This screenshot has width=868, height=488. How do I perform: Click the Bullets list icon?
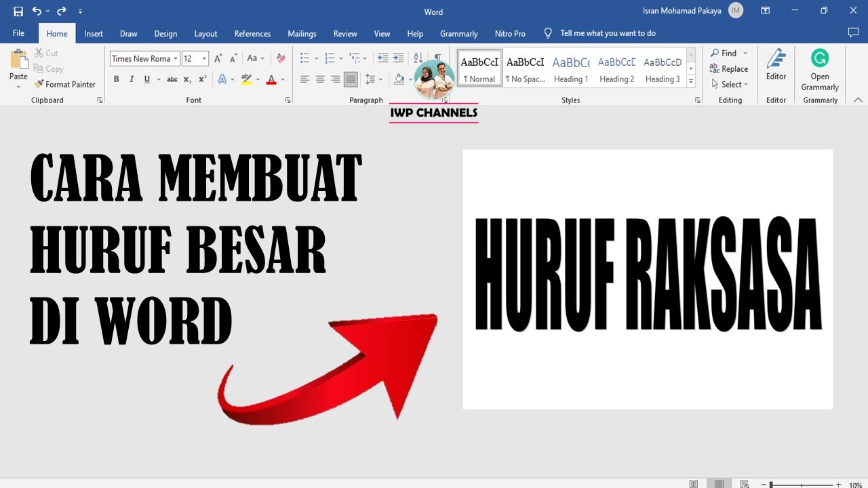[305, 58]
